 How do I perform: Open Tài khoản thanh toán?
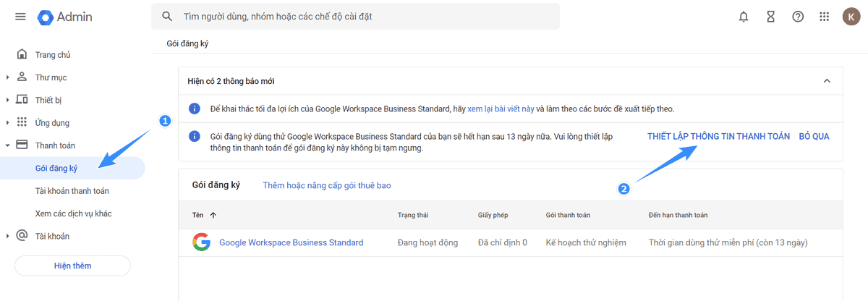(x=72, y=191)
